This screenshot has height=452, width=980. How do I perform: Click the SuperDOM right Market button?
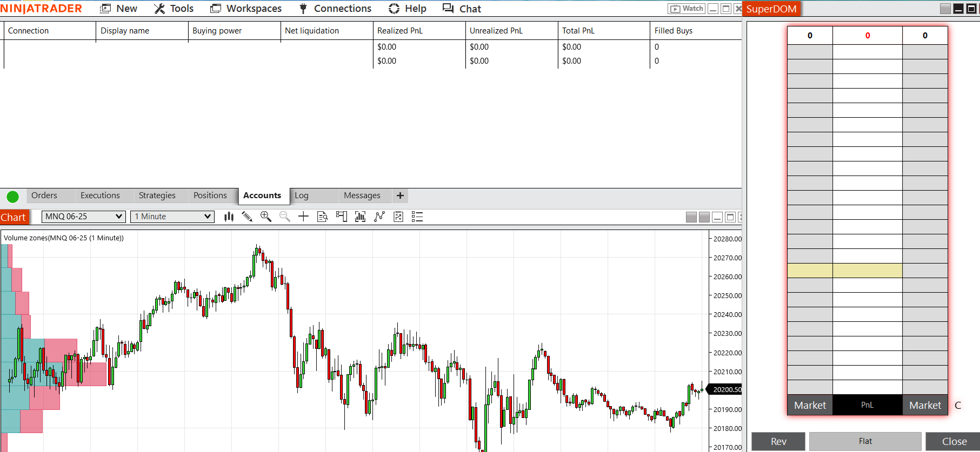925,405
